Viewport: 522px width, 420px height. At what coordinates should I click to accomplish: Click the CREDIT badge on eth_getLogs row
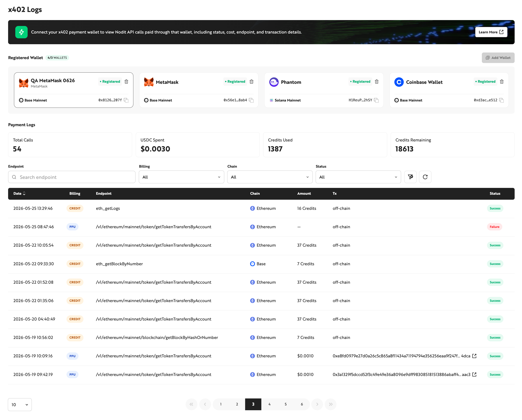click(x=75, y=208)
